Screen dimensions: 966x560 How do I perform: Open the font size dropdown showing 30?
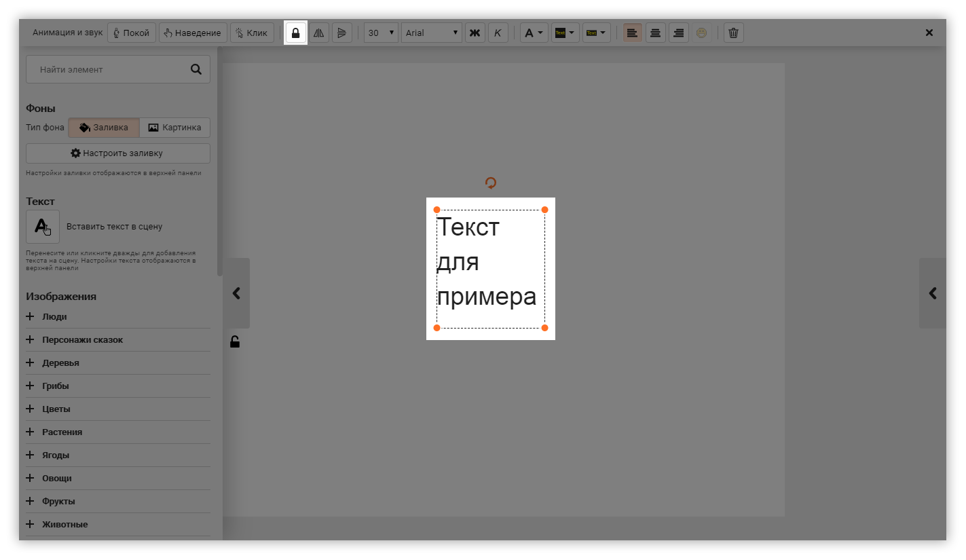381,33
